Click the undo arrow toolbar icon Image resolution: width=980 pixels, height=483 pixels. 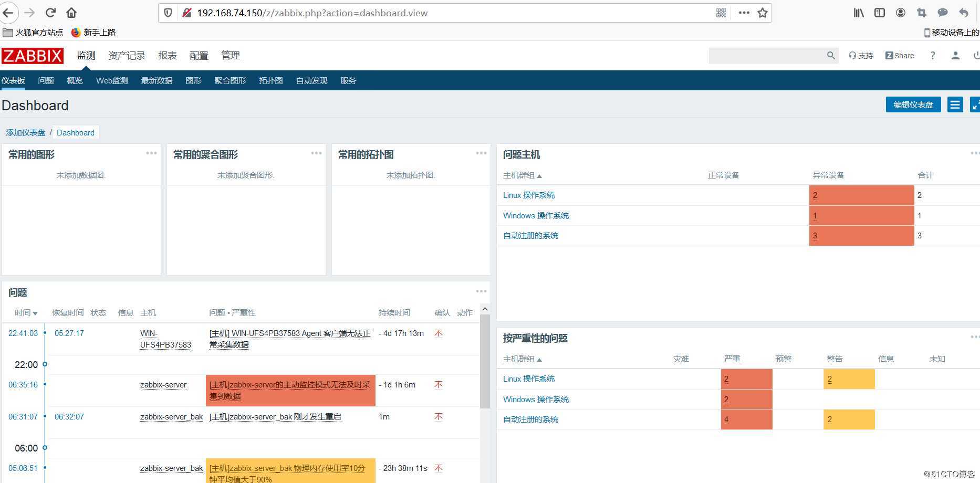(x=964, y=13)
